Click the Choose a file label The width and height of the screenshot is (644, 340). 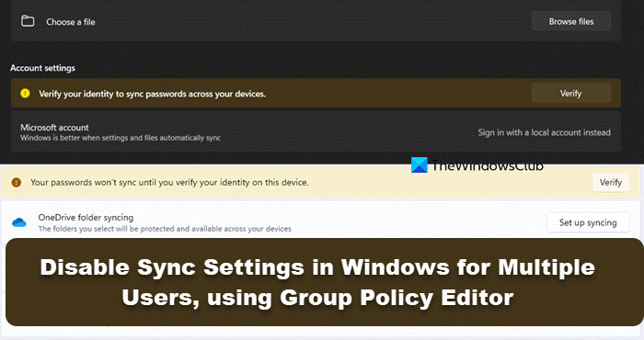pos(71,22)
